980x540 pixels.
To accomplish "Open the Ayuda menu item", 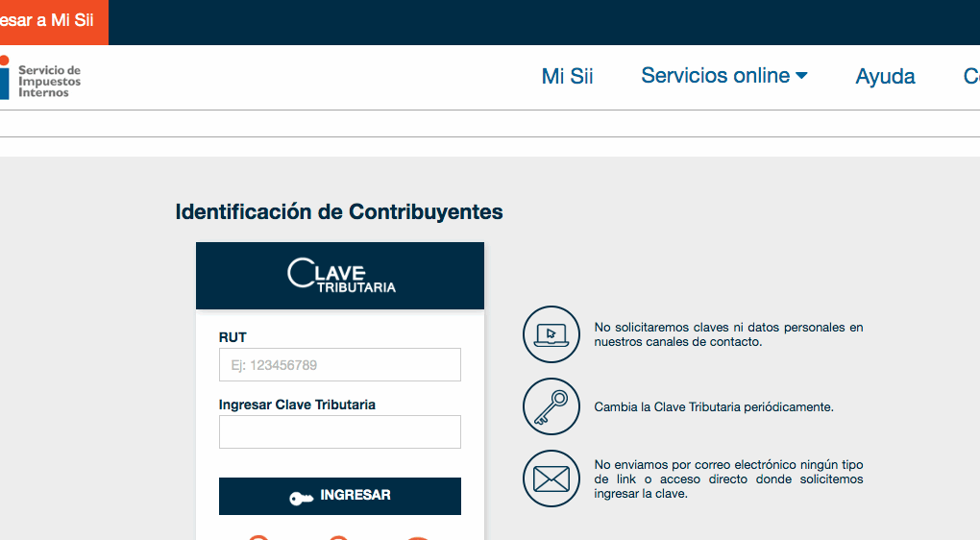I will point(885,77).
